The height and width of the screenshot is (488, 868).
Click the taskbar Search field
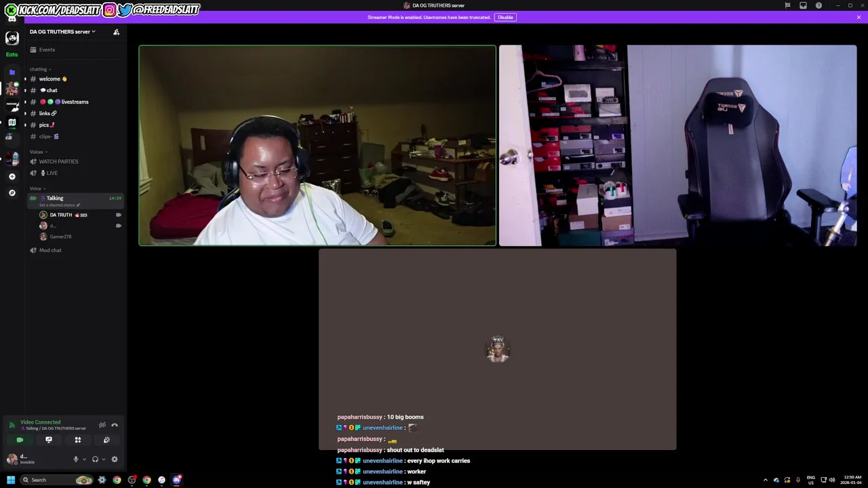coord(56,480)
